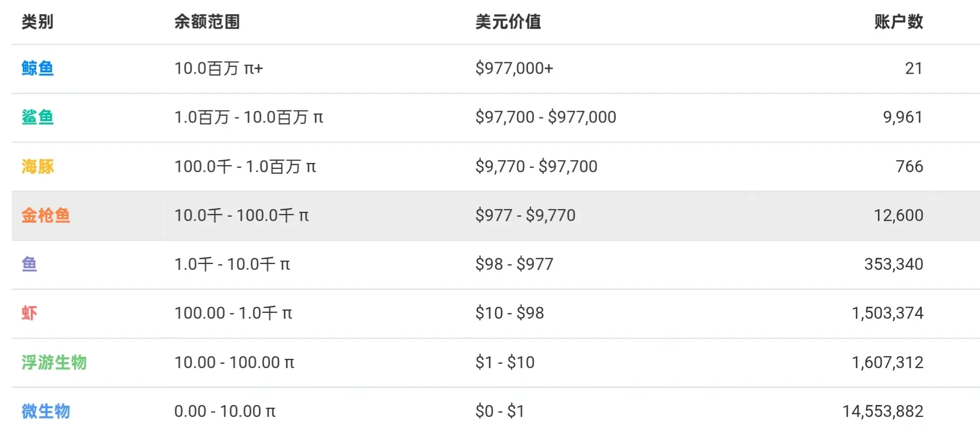Open the 浮游生物 category link

coord(54,362)
